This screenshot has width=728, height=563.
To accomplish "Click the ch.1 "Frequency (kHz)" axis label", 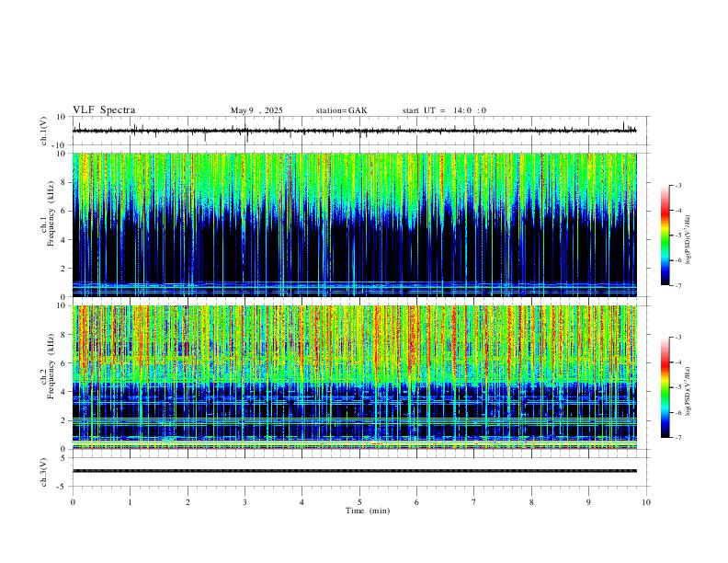I will (51, 213).
